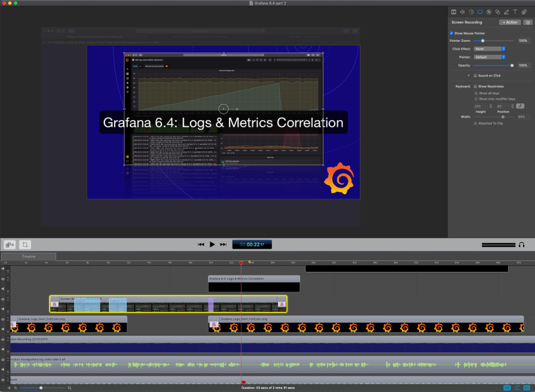Start playback with the play button
Viewport: 535px width, 392px height.
coord(212,244)
